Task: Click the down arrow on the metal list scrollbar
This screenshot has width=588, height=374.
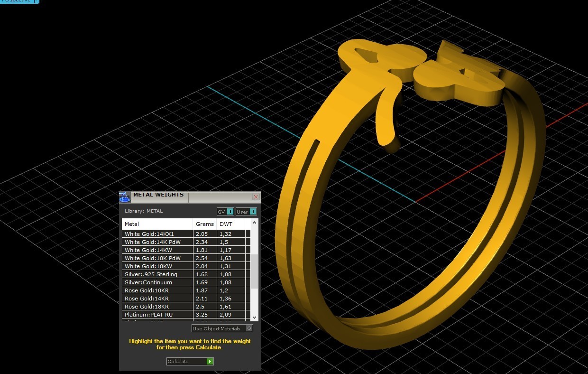Action: [254, 318]
